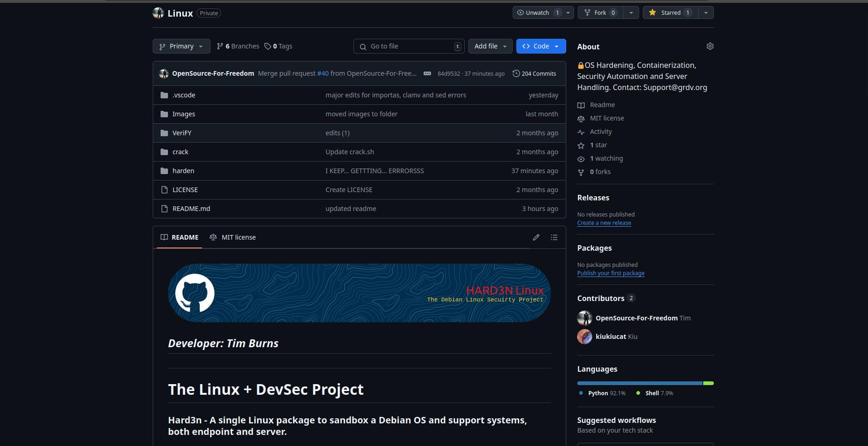868x446 pixels.
Task: Open the OpenSource-For-Freedom contributor avatar
Action: tap(584, 318)
